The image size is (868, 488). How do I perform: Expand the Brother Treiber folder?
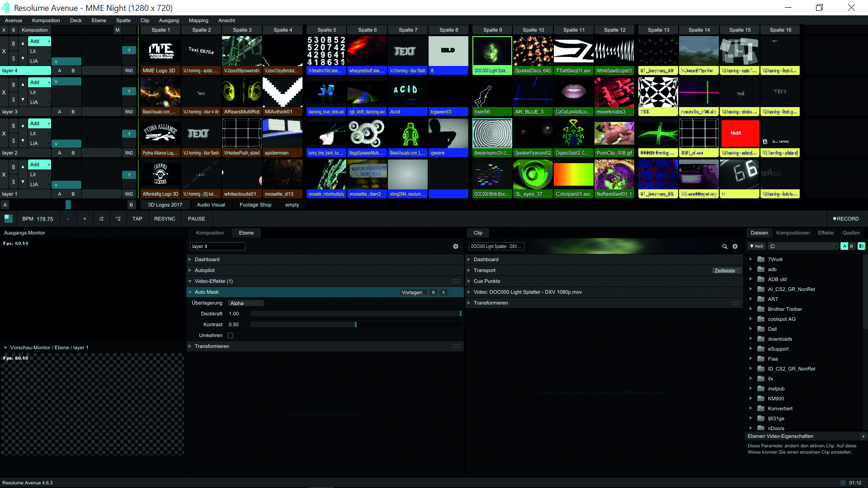(x=751, y=309)
